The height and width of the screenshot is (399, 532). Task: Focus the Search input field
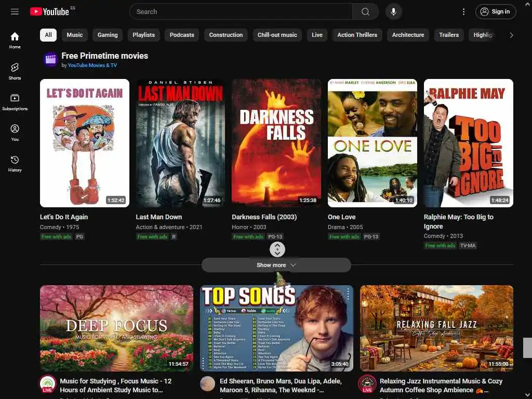tap(241, 11)
